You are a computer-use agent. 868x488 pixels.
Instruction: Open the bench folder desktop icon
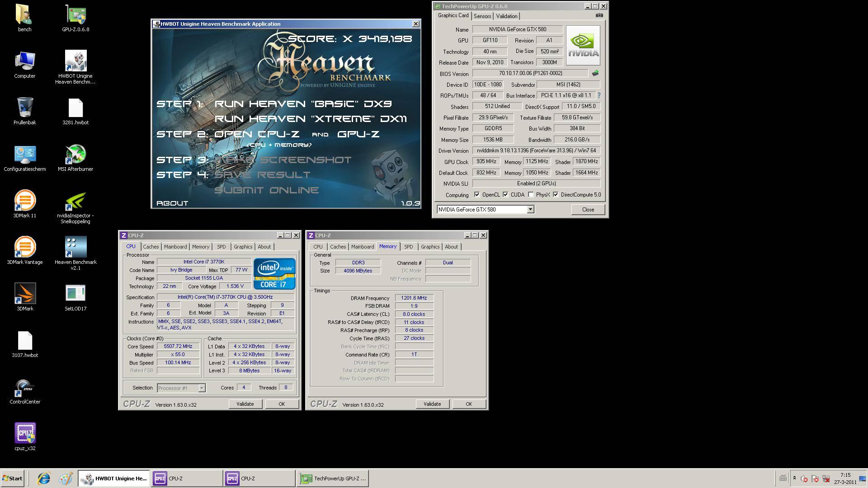pos(24,18)
